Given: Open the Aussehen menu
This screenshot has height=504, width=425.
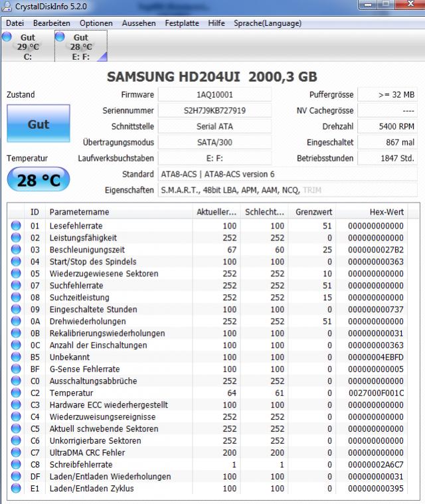Looking at the screenshot, I should click(x=139, y=23).
